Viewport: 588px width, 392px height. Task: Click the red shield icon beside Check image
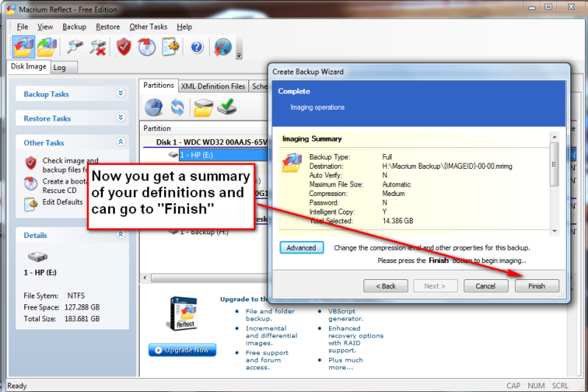[x=31, y=163]
